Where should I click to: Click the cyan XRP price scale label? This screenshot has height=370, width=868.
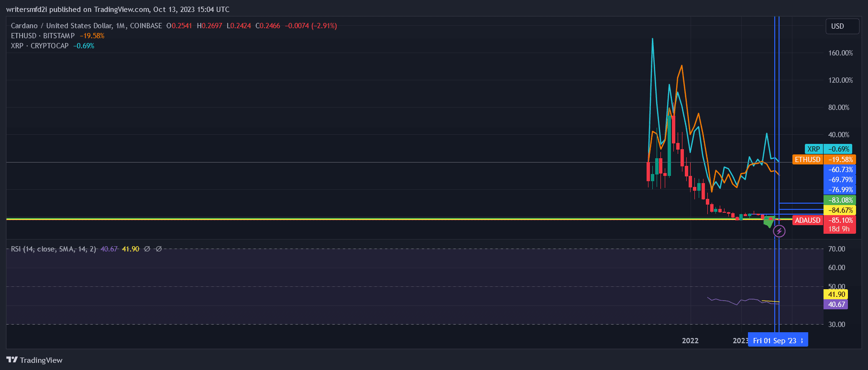(813, 149)
